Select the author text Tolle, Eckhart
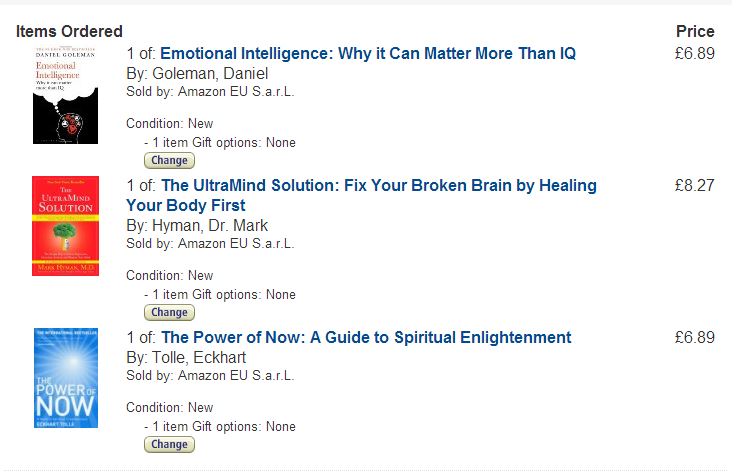747x472 pixels. pos(199,357)
